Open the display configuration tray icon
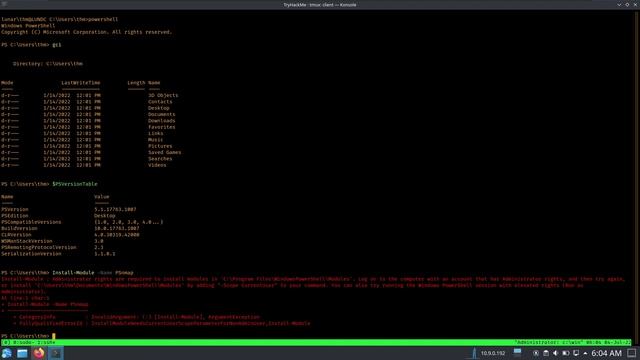 (576, 353)
